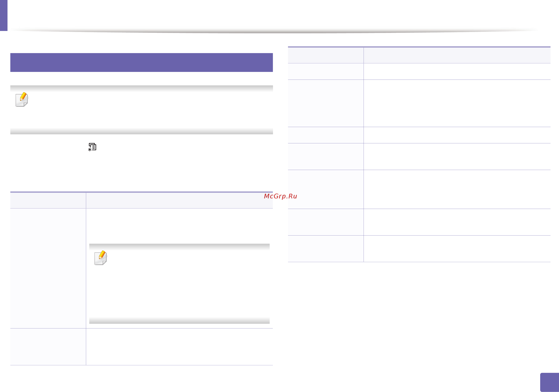Click the gray top bar of the table note
The width and height of the screenshot is (559, 392).
[x=179, y=247]
